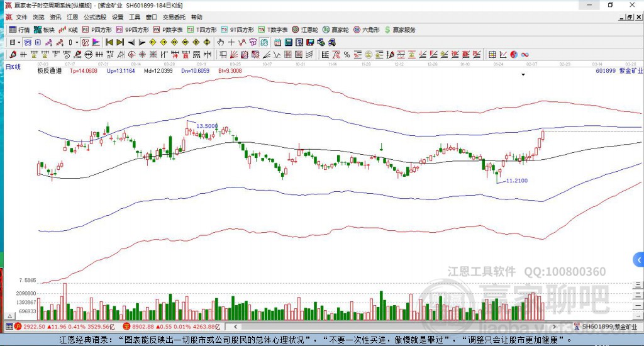Click the save floppy disk icon
The height and width of the screenshot is (346, 644).
click(310, 42)
